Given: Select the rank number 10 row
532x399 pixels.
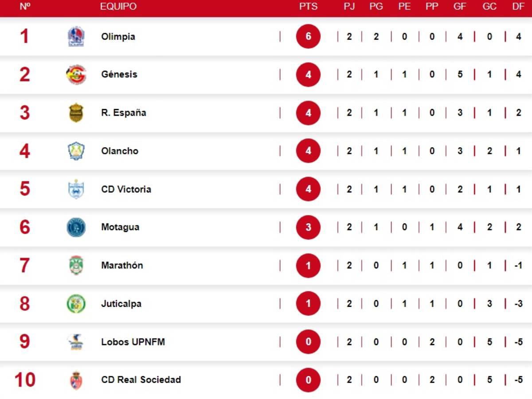Looking at the screenshot, I should pyautogui.click(x=25, y=380).
